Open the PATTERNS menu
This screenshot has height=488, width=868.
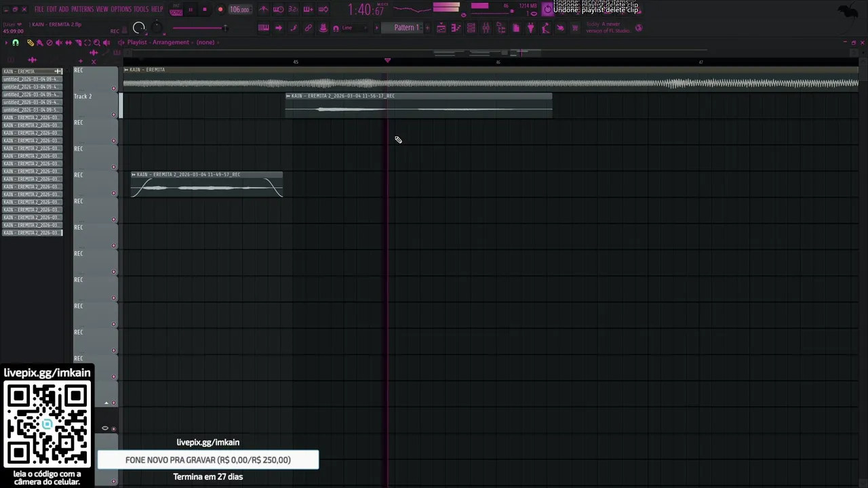pyautogui.click(x=83, y=9)
